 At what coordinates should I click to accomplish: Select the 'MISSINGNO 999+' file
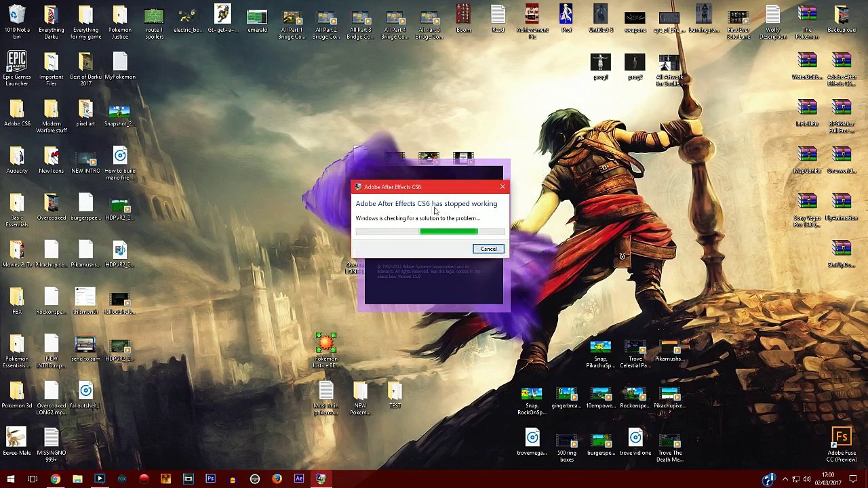(51, 443)
